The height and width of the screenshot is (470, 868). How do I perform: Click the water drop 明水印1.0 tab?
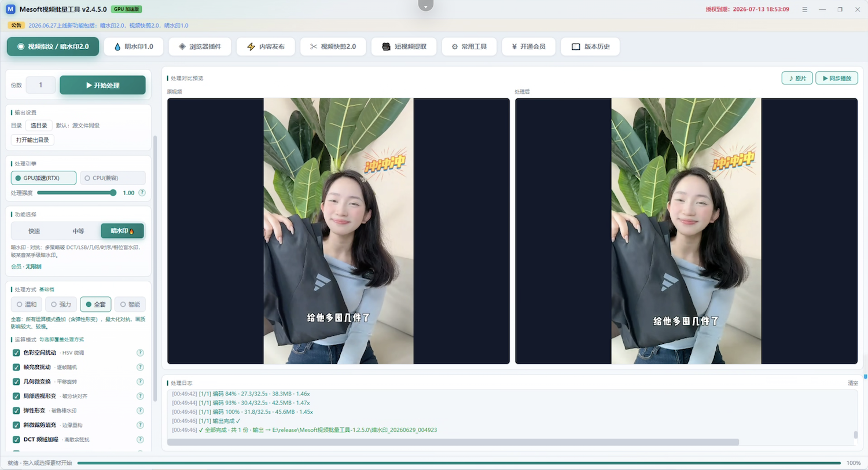pyautogui.click(x=134, y=46)
